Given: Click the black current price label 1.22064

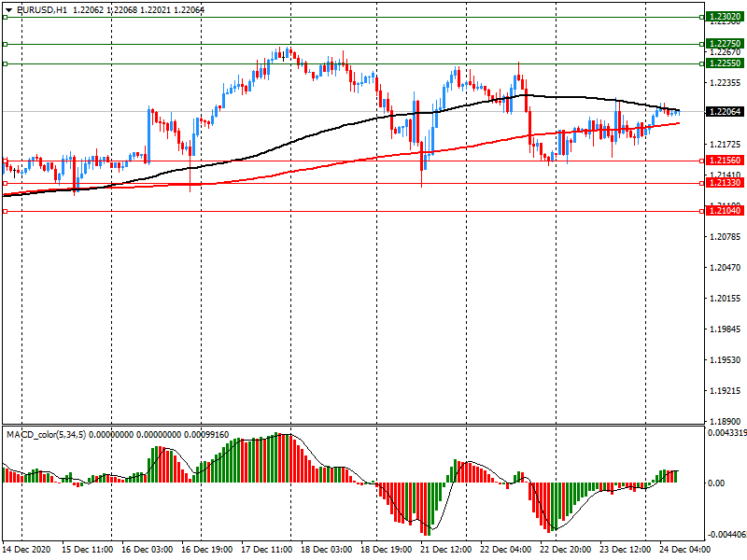Looking at the screenshot, I should (x=725, y=111).
